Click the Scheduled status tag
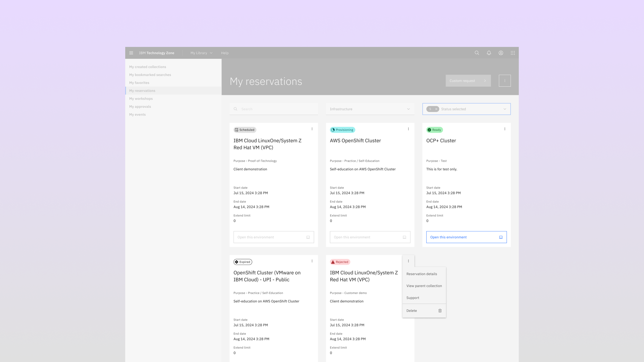This screenshot has height=362, width=644. pyautogui.click(x=245, y=130)
